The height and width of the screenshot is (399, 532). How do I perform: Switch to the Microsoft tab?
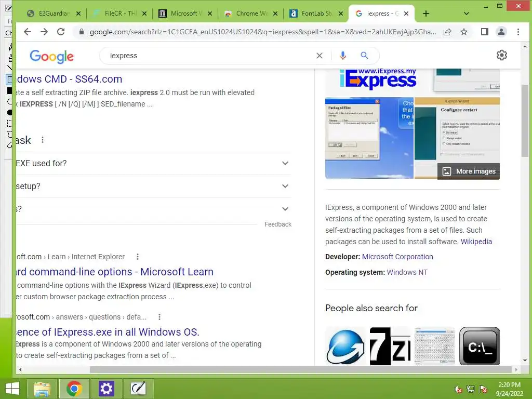point(186,14)
